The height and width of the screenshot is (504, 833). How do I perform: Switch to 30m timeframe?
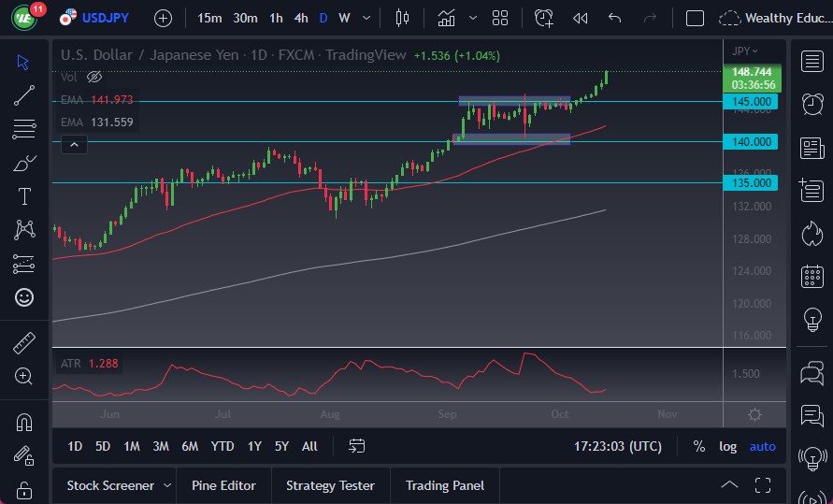pyautogui.click(x=246, y=19)
